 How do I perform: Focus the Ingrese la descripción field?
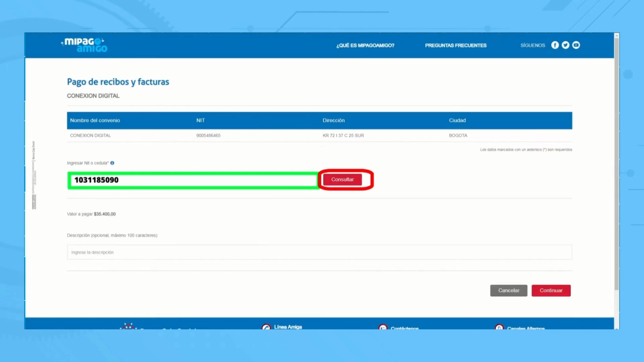point(319,252)
